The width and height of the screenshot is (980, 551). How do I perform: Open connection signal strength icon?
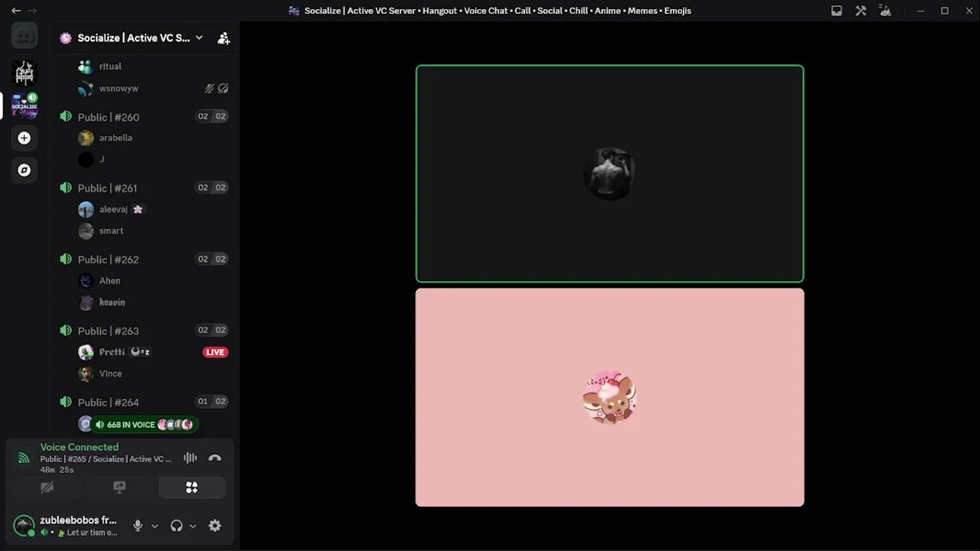pyautogui.click(x=24, y=458)
